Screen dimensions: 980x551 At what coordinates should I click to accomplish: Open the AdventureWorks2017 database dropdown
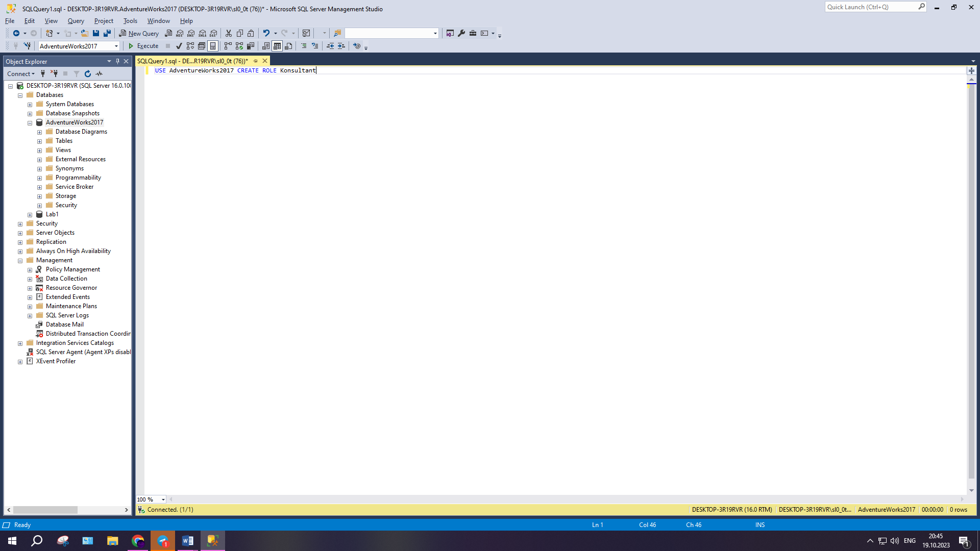[116, 46]
